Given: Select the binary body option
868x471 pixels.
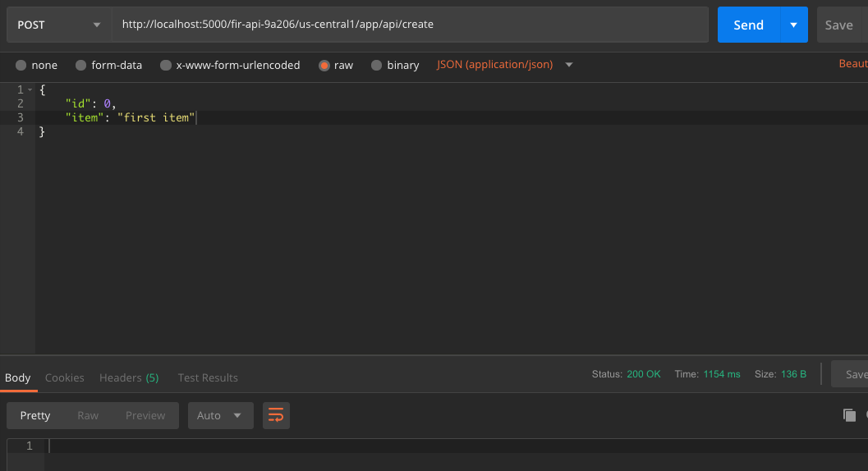Looking at the screenshot, I should point(377,65).
